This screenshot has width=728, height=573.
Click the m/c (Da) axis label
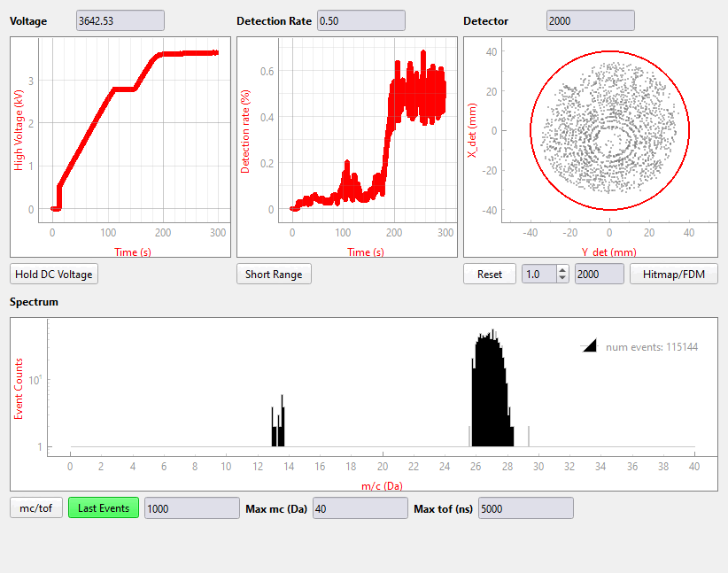click(382, 485)
